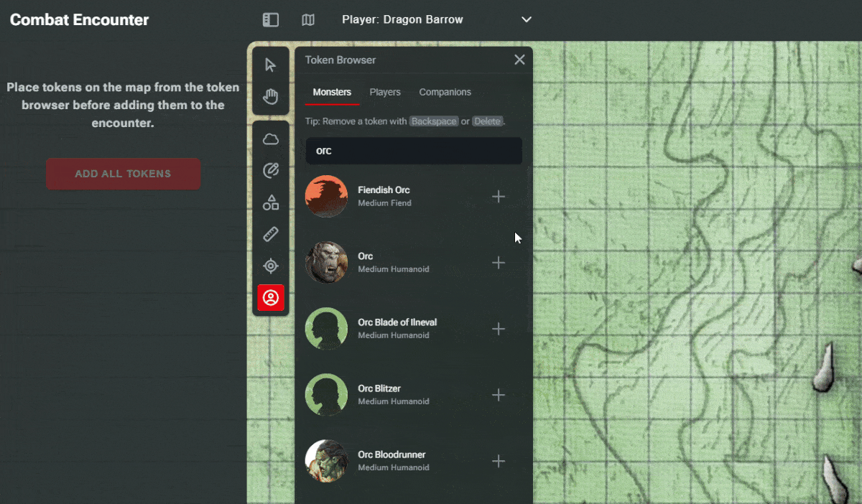Image resolution: width=862 pixels, height=504 pixels.
Task: Select the ruler measure tool
Action: (271, 234)
